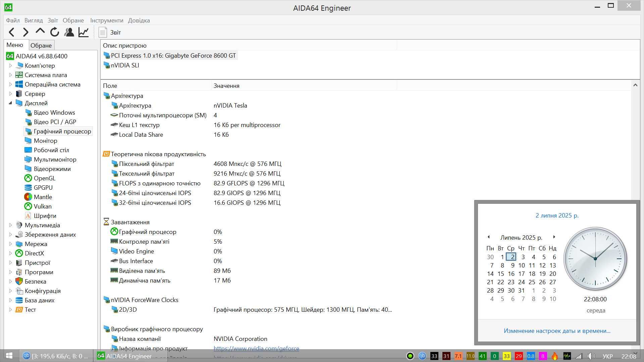
Task: Collapse the Дисплей tree node
Action: click(x=10, y=103)
